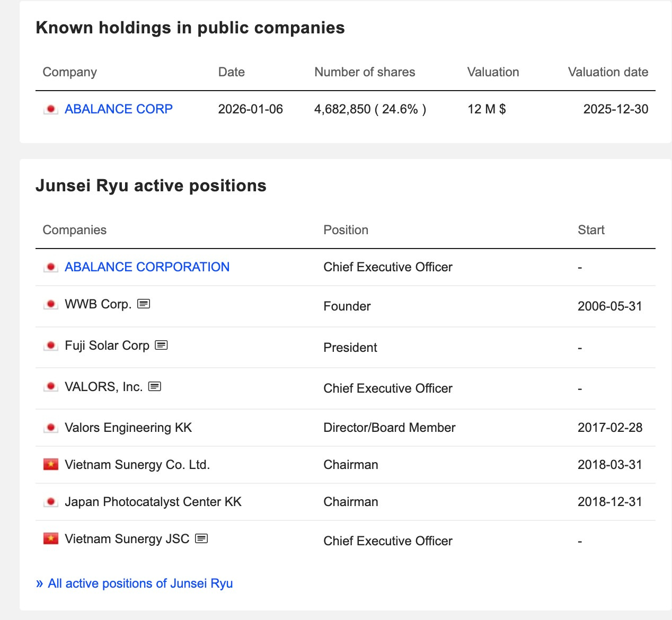Click Vietnam flag next to Vietnam Sunergy Co. Ltd.
This screenshot has width=672, height=620.
(x=51, y=465)
